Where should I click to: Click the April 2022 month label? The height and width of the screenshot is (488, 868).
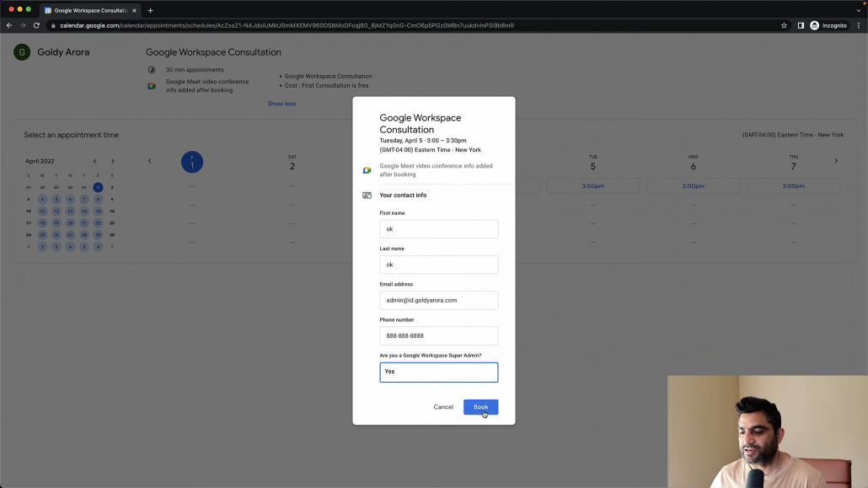click(x=40, y=161)
